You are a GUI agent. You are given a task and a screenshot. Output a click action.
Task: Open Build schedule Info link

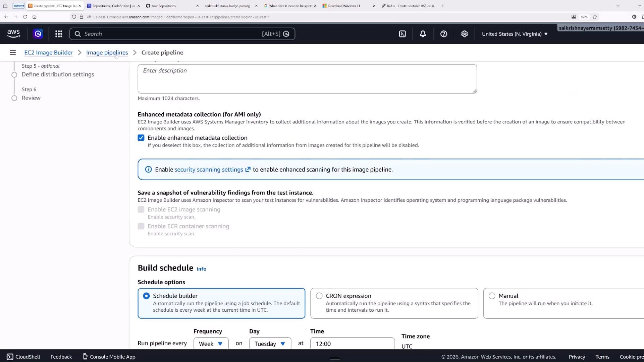(201, 269)
